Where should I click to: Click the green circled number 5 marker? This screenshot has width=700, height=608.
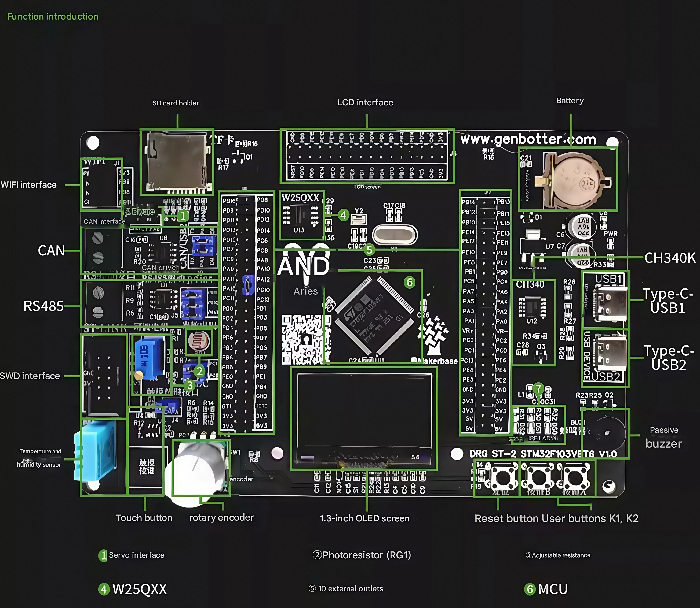coord(369,250)
